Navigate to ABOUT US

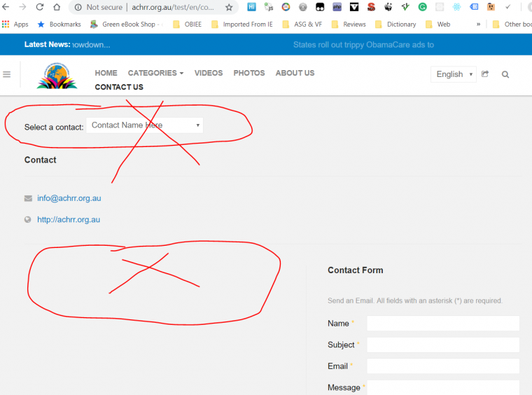[x=295, y=73]
